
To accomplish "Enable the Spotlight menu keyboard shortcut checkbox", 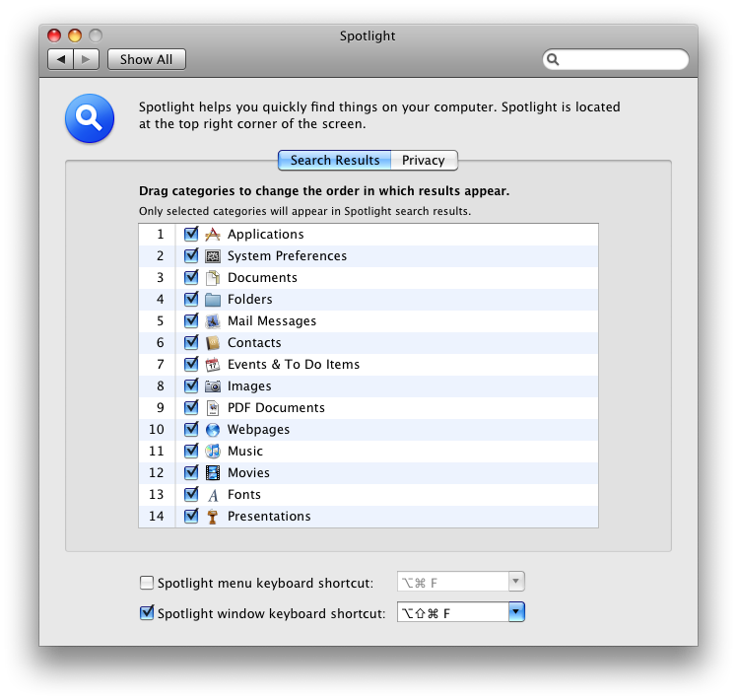I will coord(148,583).
